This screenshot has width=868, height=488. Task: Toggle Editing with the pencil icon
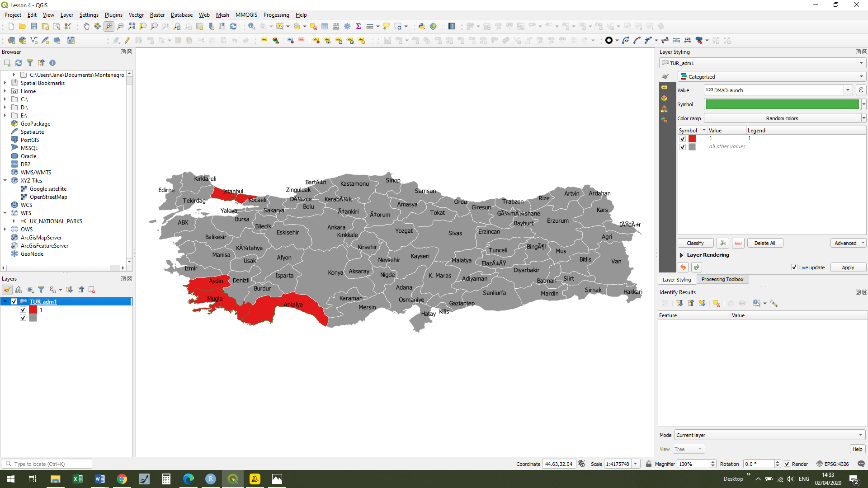coord(127,40)
